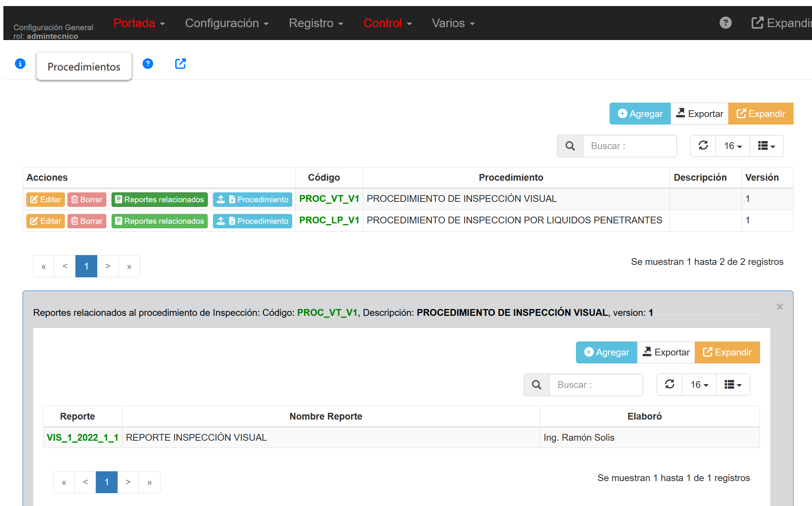
Task: Refresh the related reports table
Action: pos(670,384)
